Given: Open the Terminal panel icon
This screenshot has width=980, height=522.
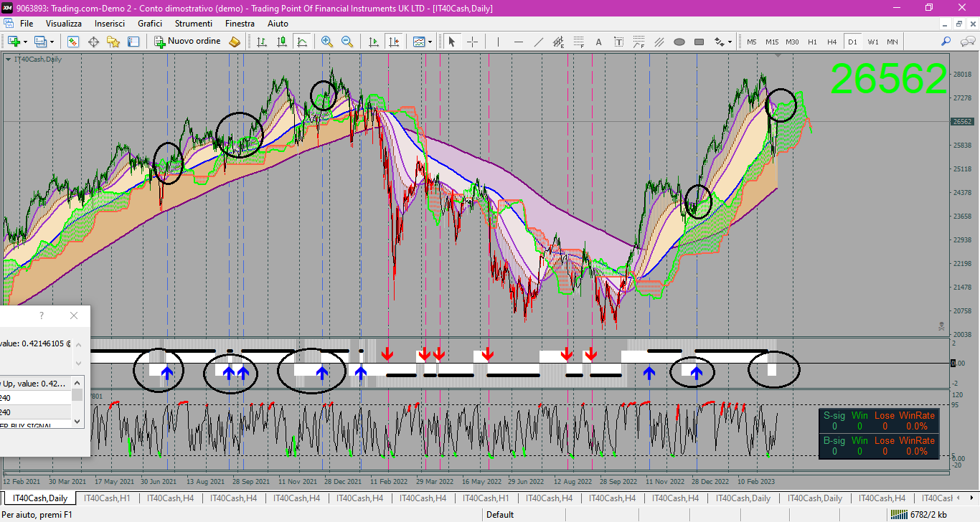Looking at the screenshot, I should [x=133, y=42].
